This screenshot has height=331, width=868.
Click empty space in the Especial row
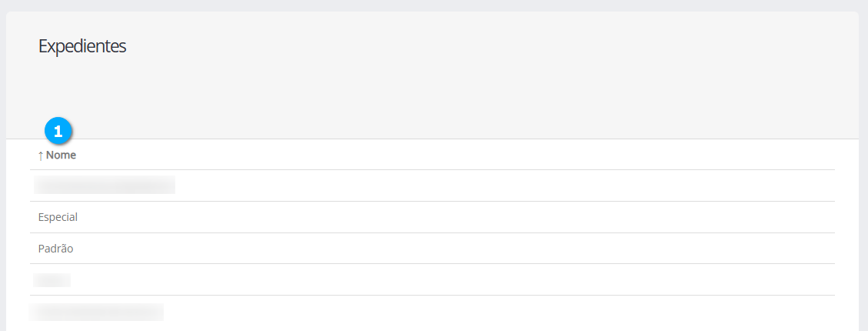461,217
